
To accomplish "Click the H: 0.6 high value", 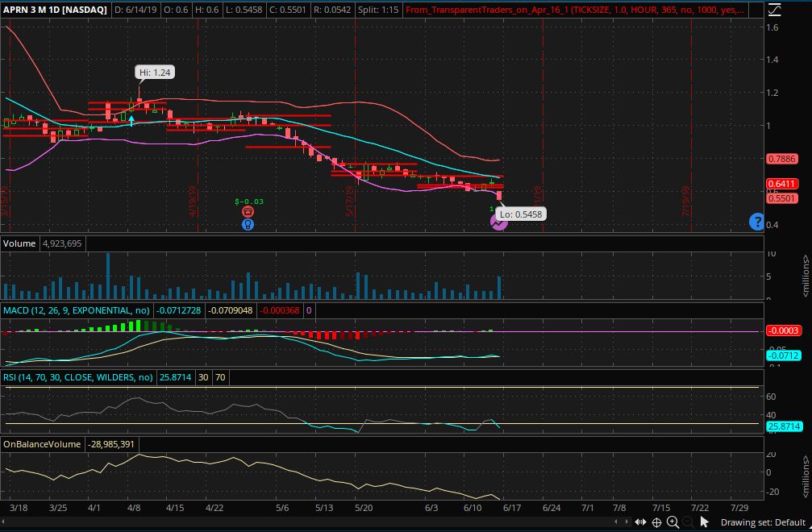I will 207,10.
